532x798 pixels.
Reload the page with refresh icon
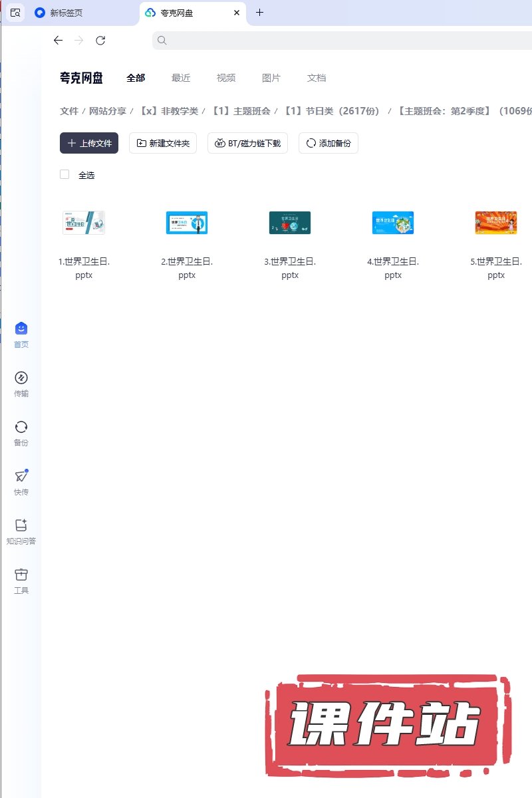pos(100,41)
